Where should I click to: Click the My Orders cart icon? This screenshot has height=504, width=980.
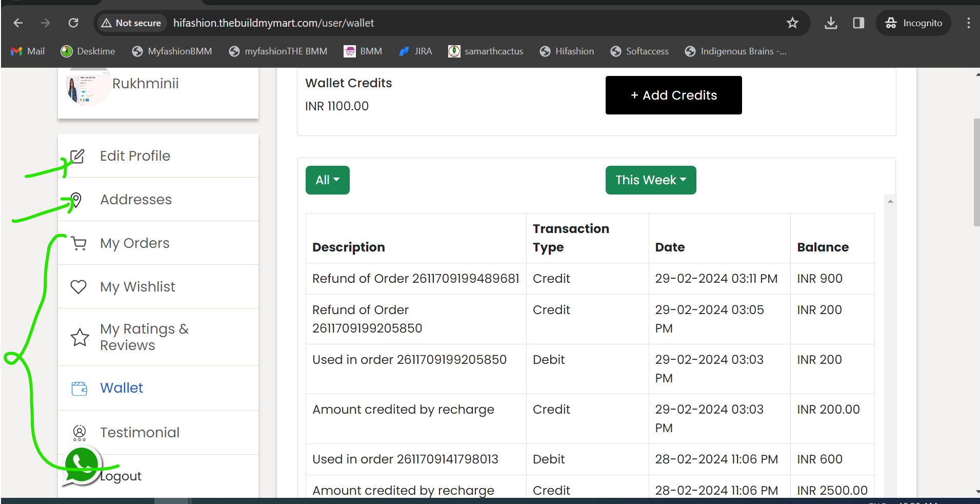(78, 243)
